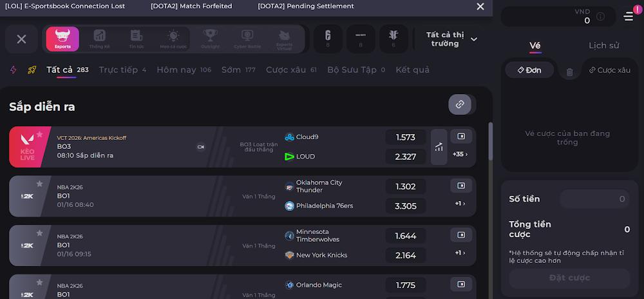This screenshot has width=644, height=299.
Task: Click the match list vertical scrollbar
Action: (x=490, y=141)
